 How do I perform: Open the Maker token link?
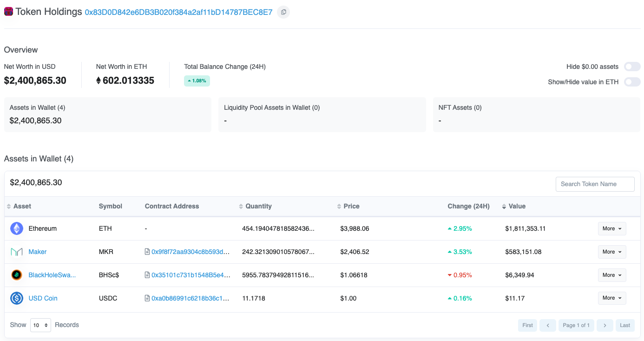38,252
